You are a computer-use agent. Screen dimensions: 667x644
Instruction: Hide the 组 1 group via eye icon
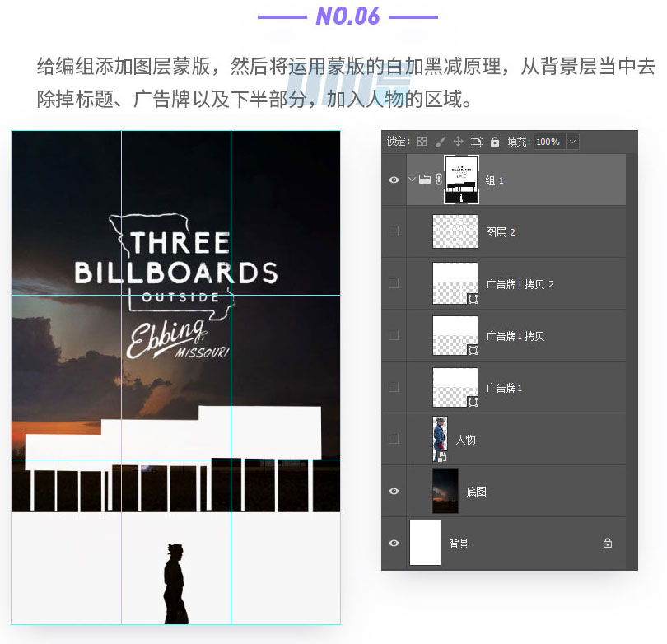(394, 180)
